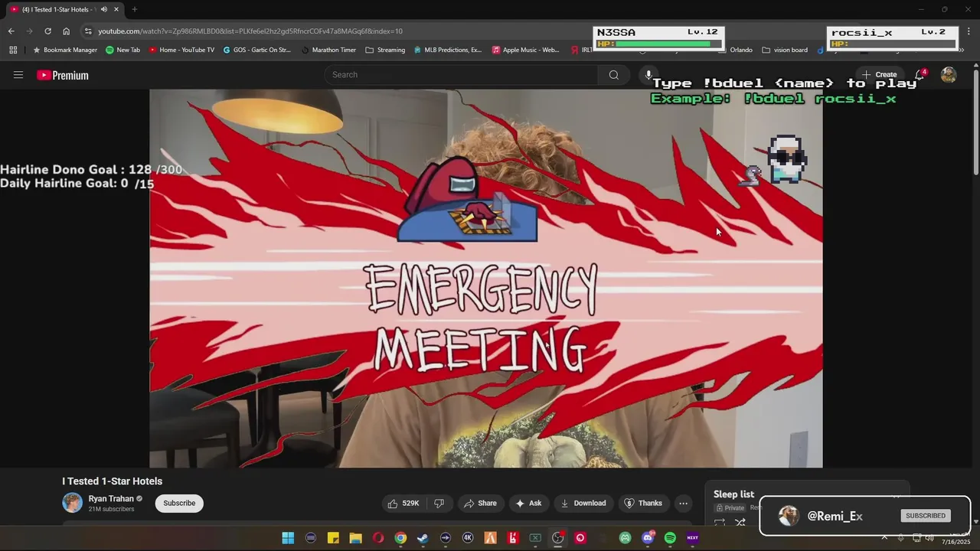Toggle playlist shuffle icon
This screenshot has width=980, height=551.
click(x=740, y=523)
